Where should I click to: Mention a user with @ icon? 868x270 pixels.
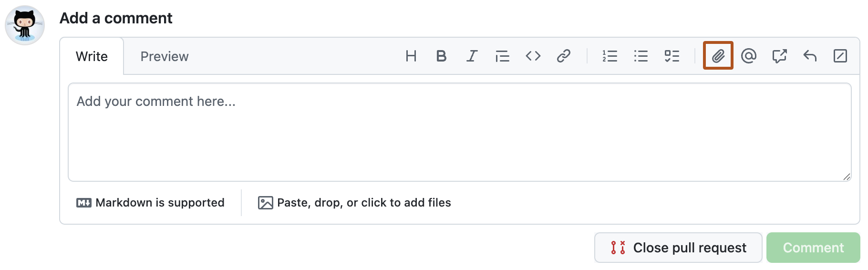coord(748,56)
